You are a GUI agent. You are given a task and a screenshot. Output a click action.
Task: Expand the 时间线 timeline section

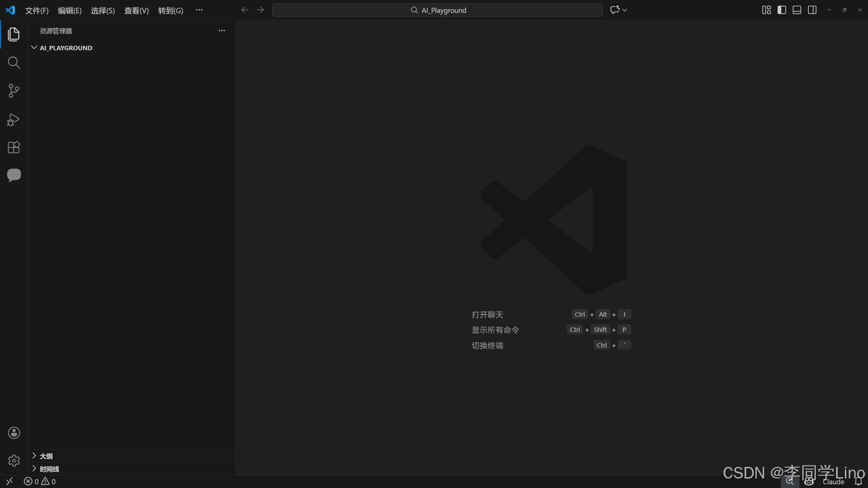tap(34, 469)
